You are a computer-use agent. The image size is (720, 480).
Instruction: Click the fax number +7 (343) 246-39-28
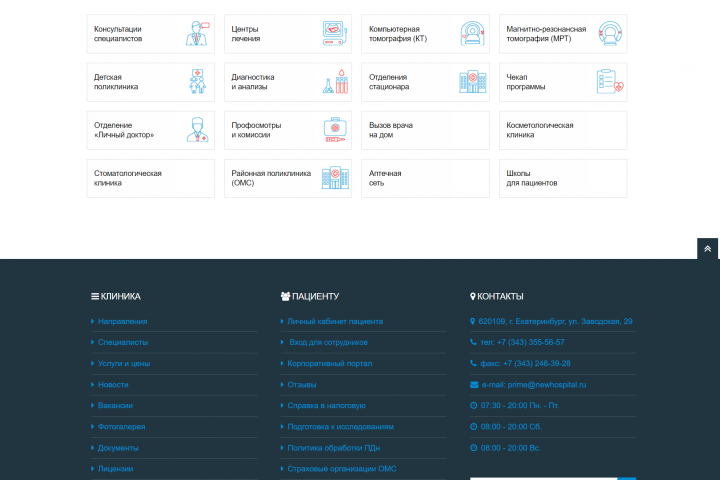coord(536,363)
